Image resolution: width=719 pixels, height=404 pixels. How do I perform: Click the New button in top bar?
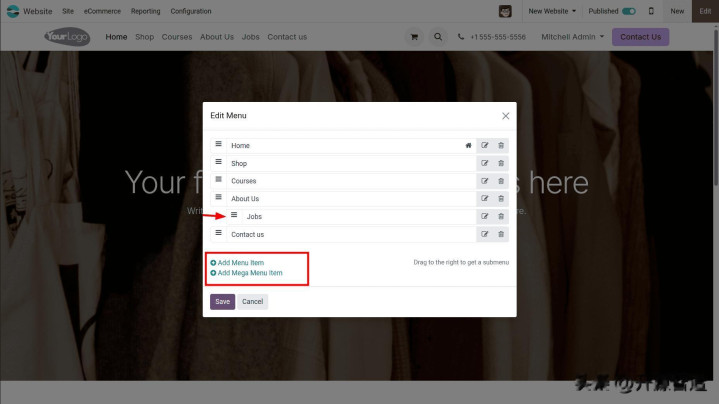[677, 11]
